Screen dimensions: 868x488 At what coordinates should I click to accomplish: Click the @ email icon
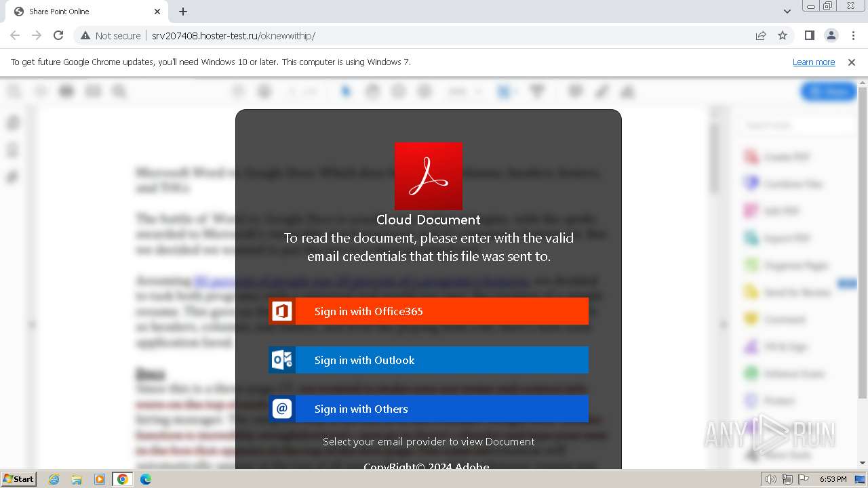click(x=282, y=409)
